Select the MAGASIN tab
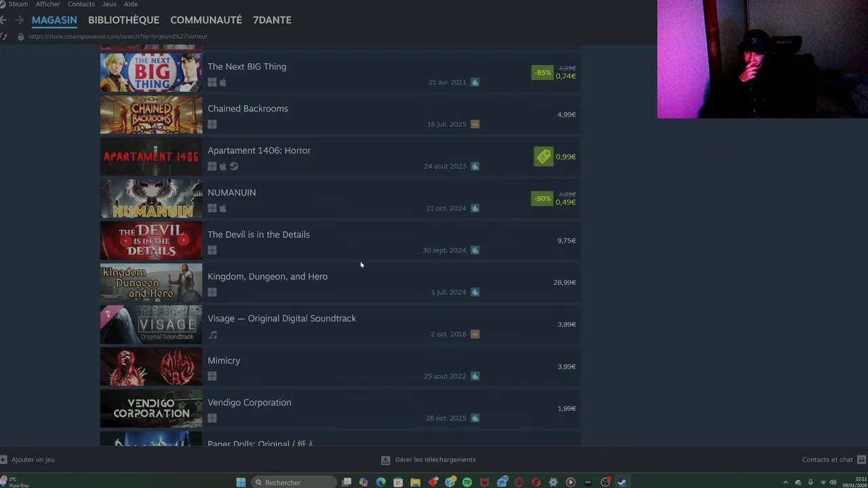 tap(54, 20)
